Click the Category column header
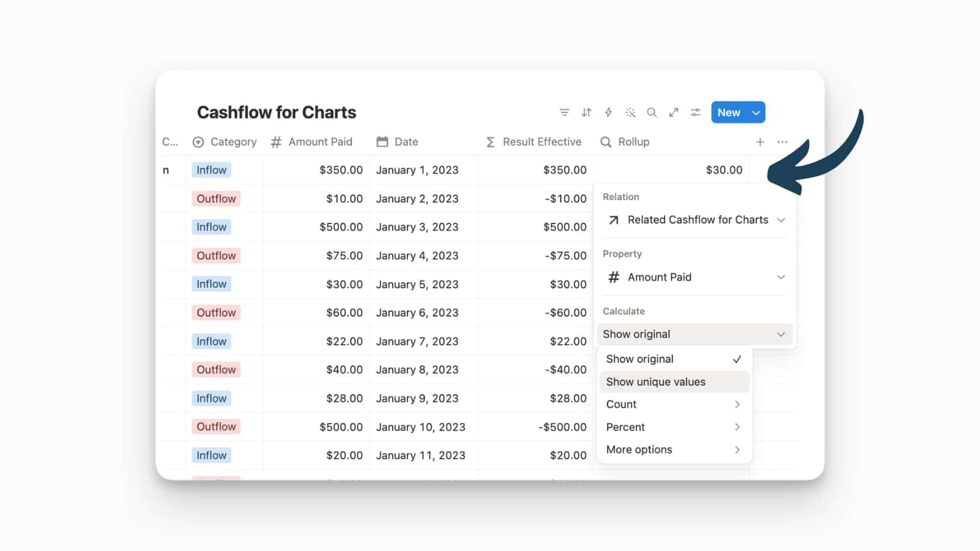980x551 pixels. coord(224,142)
